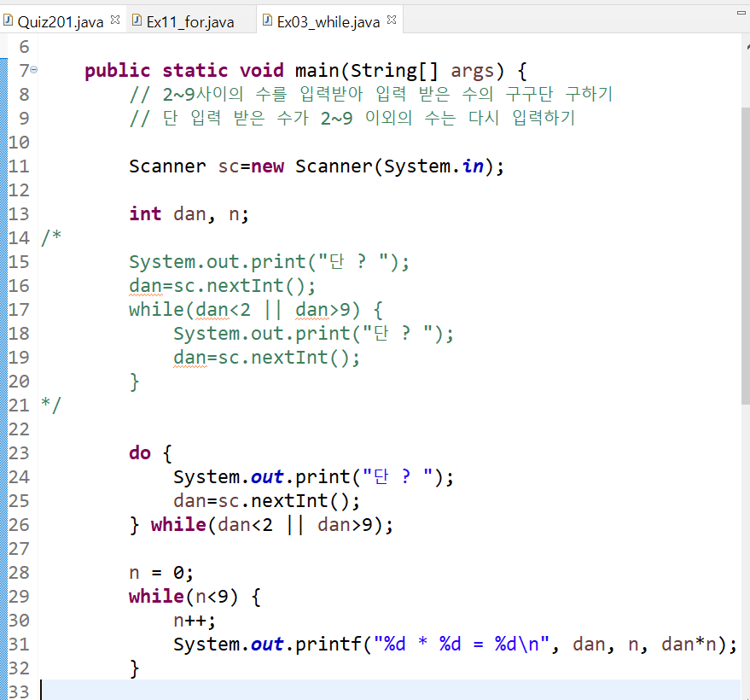Viewport: 750px width, 700px height.
Task: Minimize the editor area with the top-right icon
Action: pos(741,13)
